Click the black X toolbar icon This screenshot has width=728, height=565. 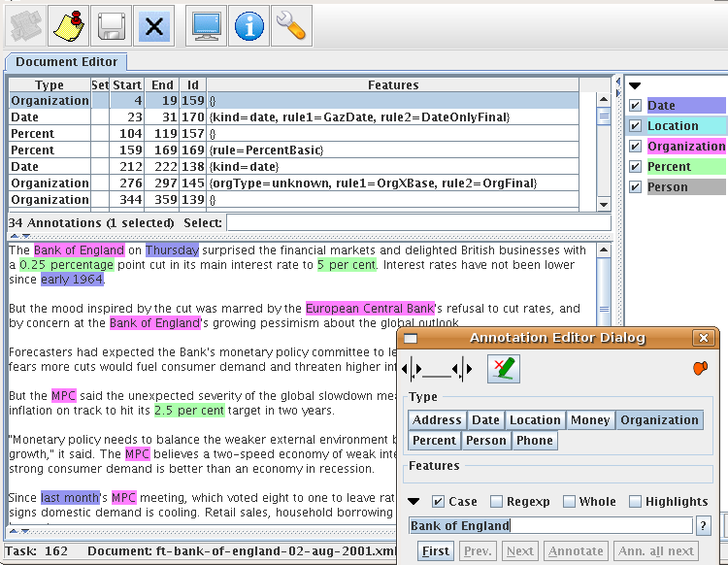pyautogui.click(x=154, y=26)
